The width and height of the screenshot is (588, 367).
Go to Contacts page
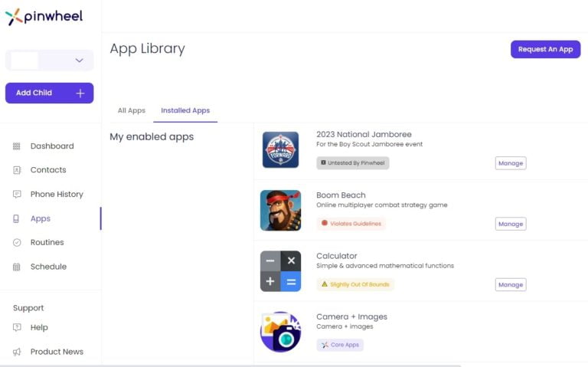(48, 170)
